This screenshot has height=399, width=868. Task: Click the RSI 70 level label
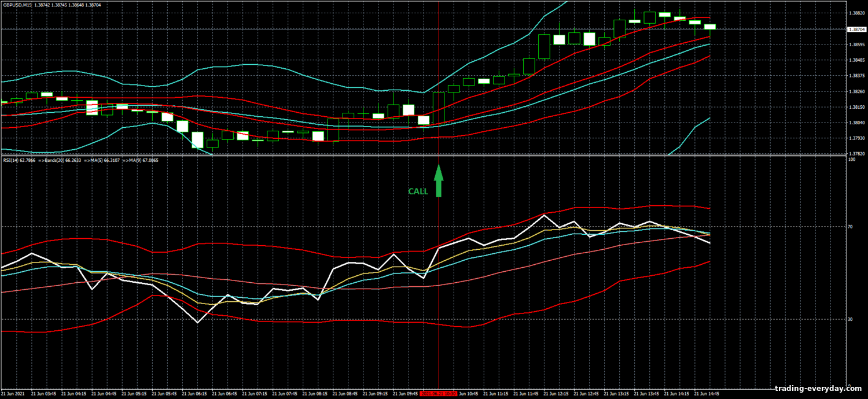click(x=851, y=227)
